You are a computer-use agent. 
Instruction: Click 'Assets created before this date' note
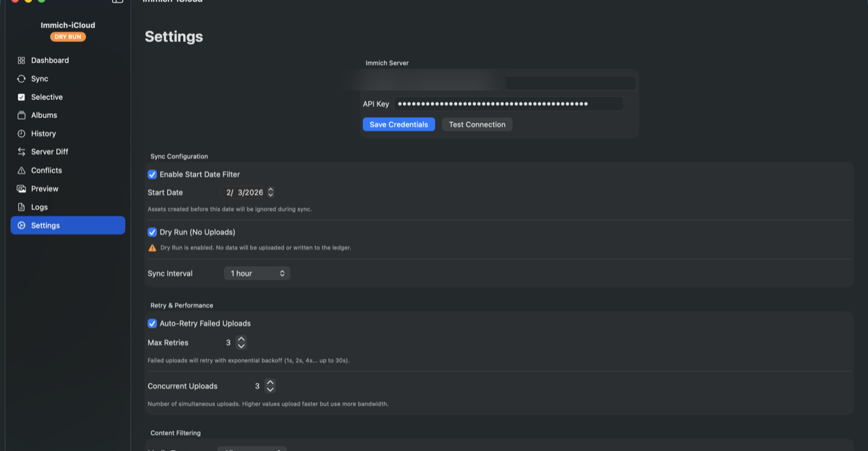229,209
